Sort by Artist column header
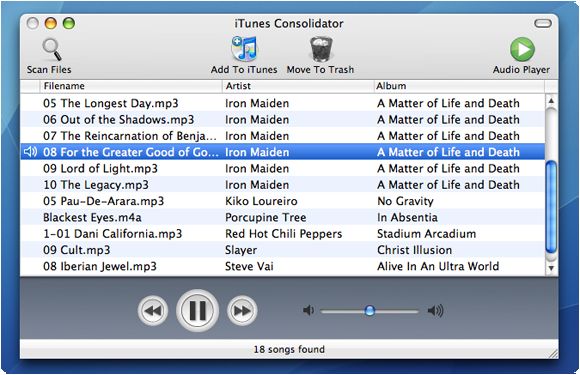The image size is (580, 375). [298, 86]
